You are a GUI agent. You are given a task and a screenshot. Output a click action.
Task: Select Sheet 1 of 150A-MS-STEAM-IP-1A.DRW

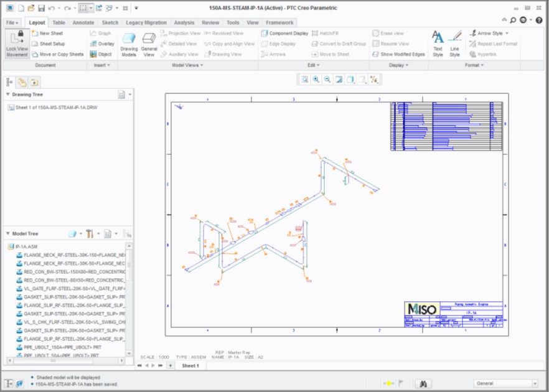point(52,108)
